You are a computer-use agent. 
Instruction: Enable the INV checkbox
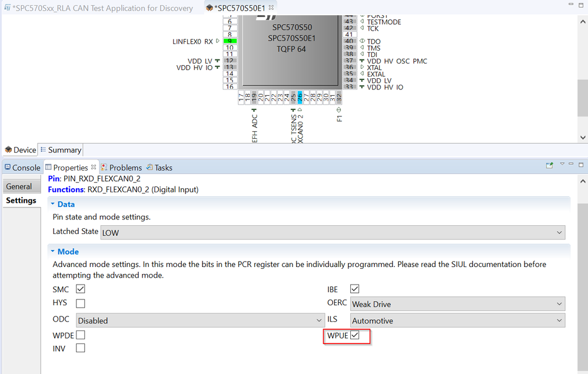coord(80,348)
